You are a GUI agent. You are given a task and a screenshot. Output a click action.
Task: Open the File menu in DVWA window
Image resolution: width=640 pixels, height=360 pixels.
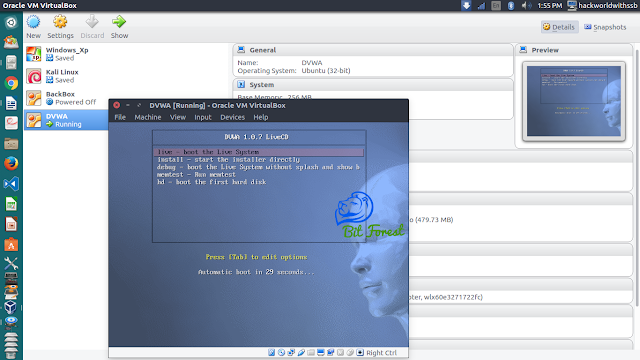click(120, 117)
